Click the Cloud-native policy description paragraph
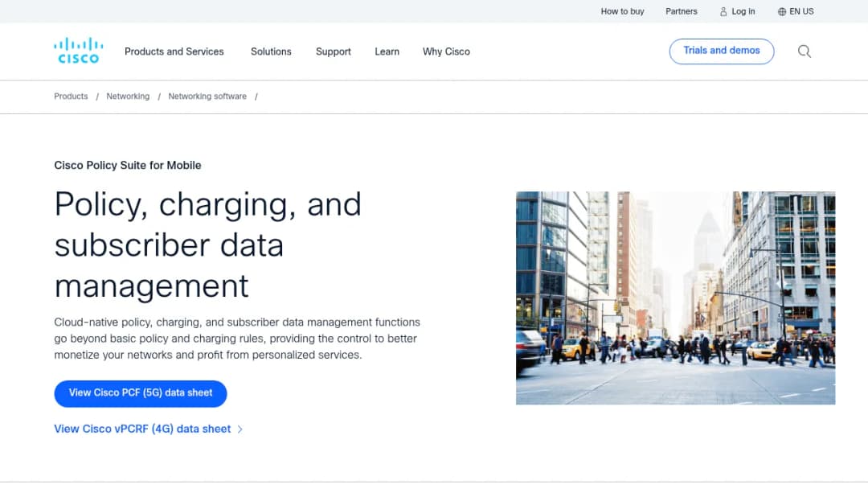Image resolution: width=868 pixels, height=489 pixels. click(237, 339)
